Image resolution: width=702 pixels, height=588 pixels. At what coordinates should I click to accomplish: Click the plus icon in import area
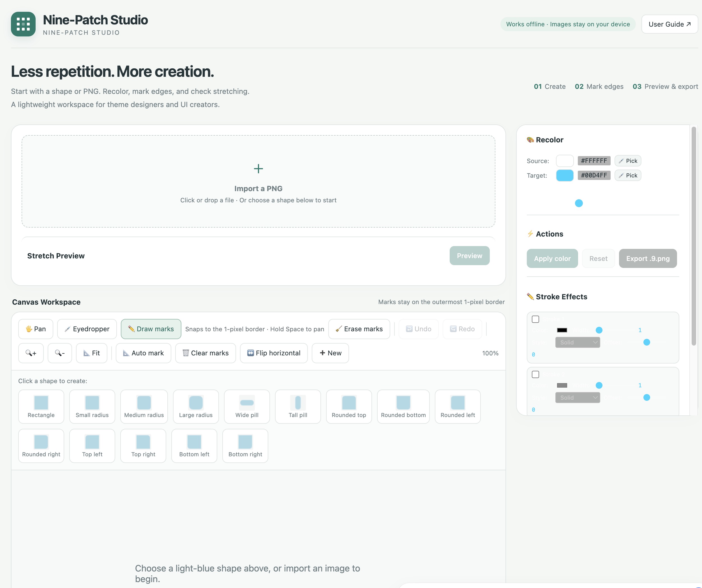(x=258, y=168)
